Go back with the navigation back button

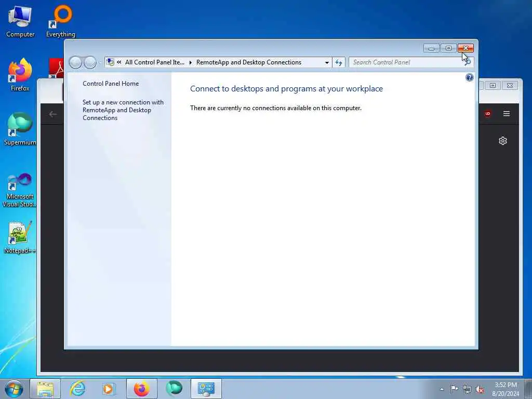[x=75, y=62]
